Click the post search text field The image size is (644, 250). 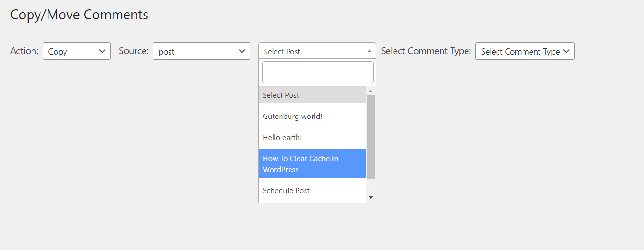pos(318,72)
